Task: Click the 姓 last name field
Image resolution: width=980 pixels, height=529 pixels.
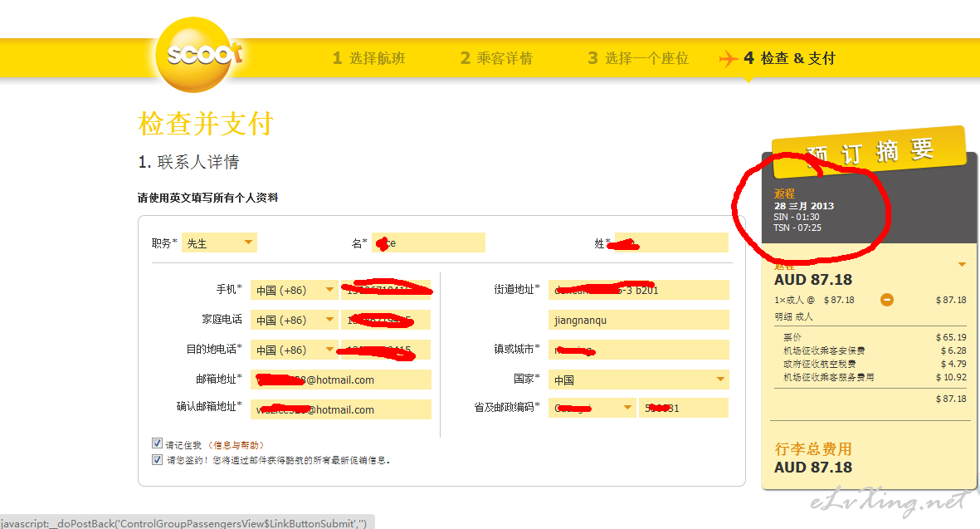Action: (671, 242)
